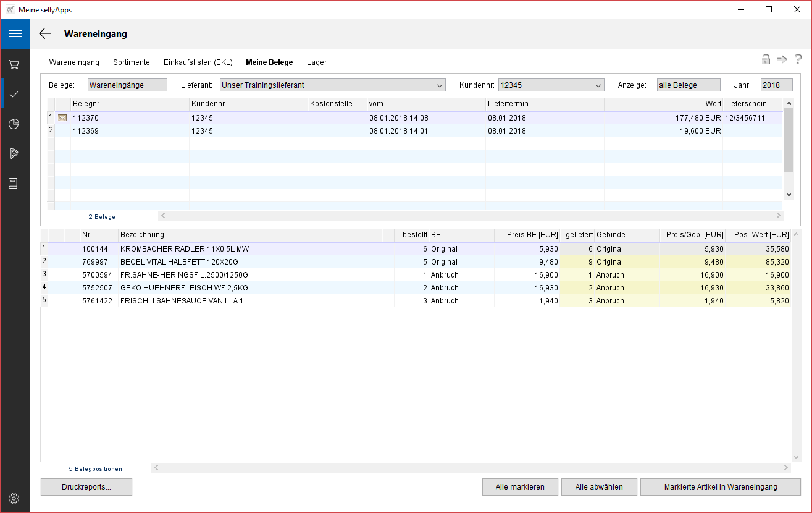Click the Druckreports button
The image size is (812, 513).
[86, 487]
